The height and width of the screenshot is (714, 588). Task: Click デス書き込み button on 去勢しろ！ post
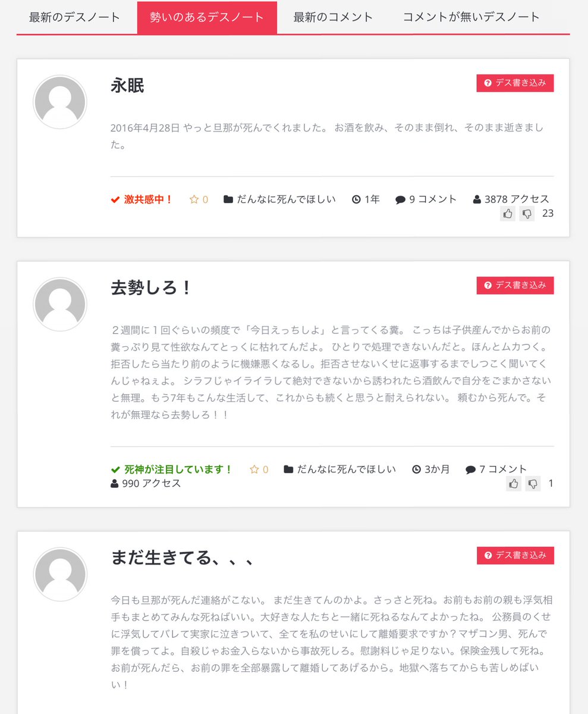[x=515, y=286]
